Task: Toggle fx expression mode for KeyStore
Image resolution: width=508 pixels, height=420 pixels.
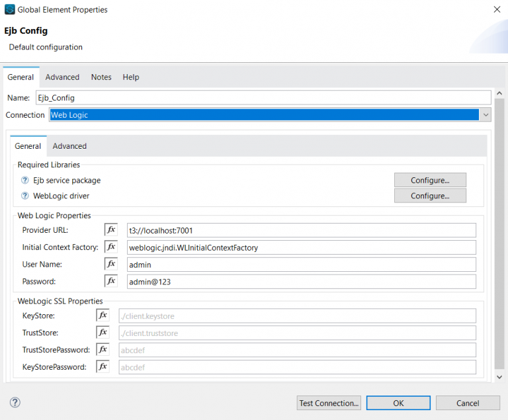Action: pyautogui.click(x=103, y=315)
